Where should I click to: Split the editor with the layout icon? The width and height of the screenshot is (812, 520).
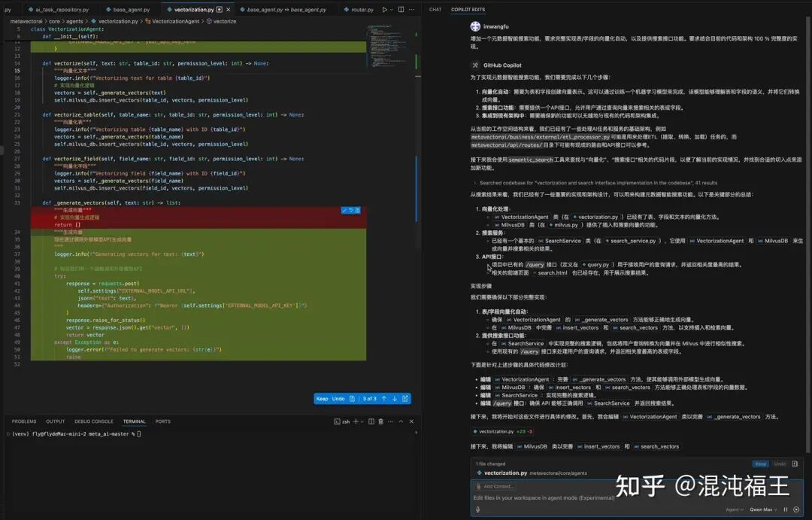click(401, 9)
